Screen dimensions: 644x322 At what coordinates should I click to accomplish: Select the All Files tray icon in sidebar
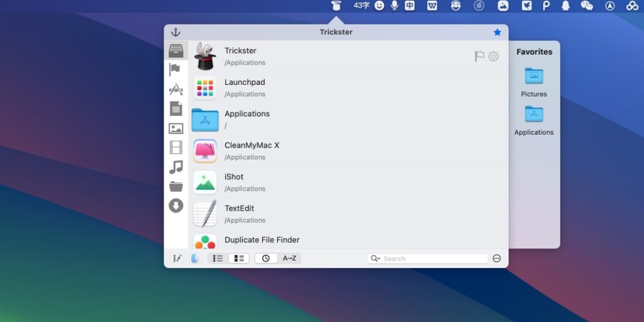(176, 50)
